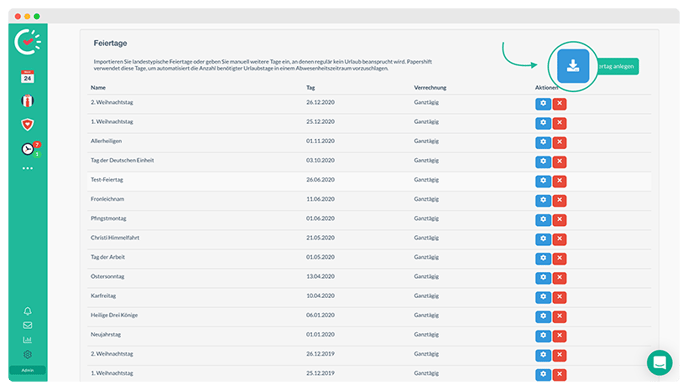Click the Admin label at sidebar bottom

(27, 370)
